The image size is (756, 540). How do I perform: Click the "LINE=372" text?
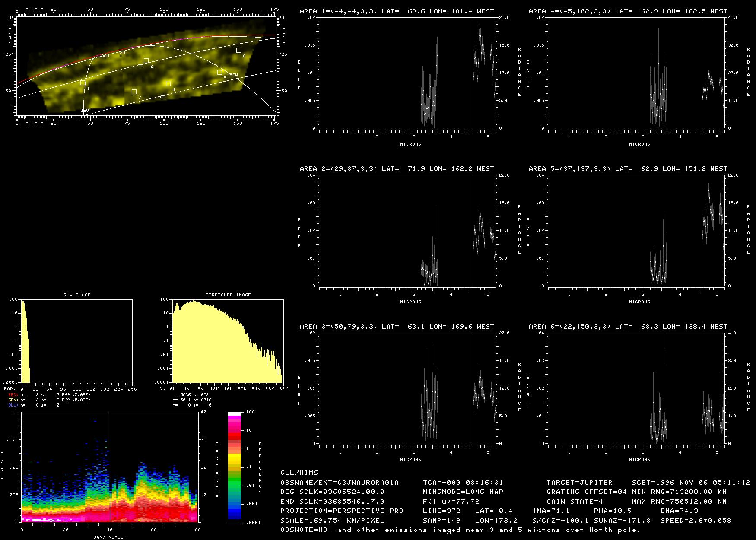(x=442, y=511)
